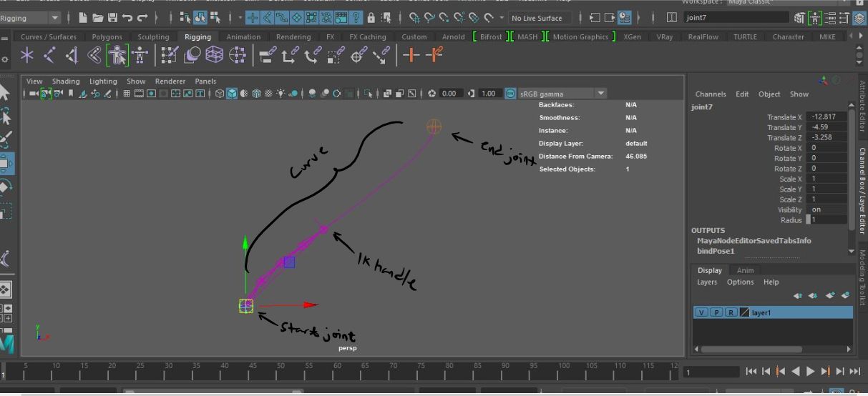This screenshot has height=396, width=868.
Task: Play the animation forwards
Action: click(810, 371)
